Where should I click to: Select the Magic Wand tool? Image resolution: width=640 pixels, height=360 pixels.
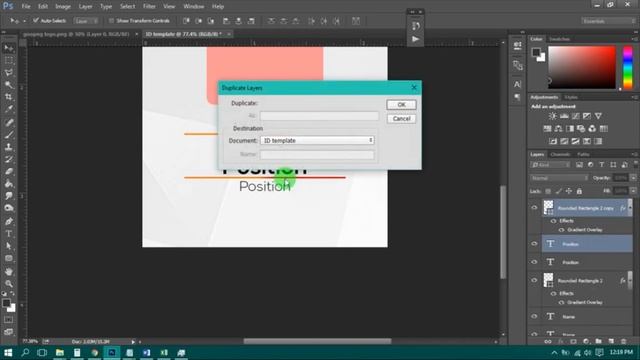tap(9, 85)
